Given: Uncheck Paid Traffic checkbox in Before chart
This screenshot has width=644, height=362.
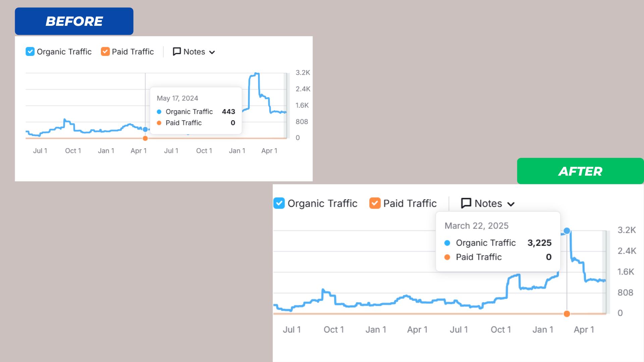Looking at the screenshot, I should pyautogui.click(x=105, y=52).
